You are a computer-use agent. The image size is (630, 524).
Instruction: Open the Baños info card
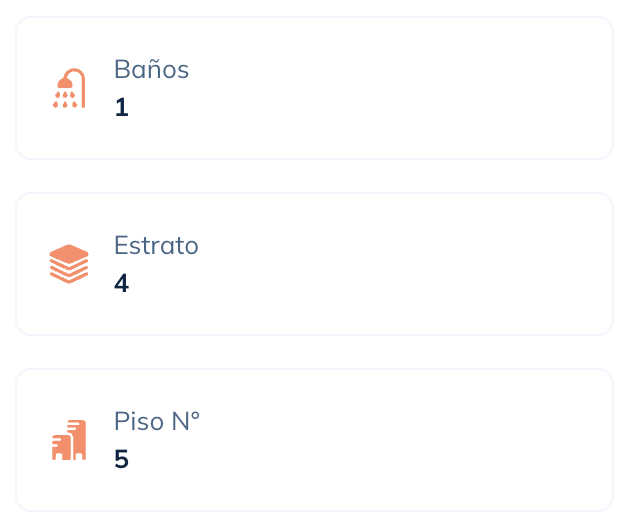tap(315, 88)
